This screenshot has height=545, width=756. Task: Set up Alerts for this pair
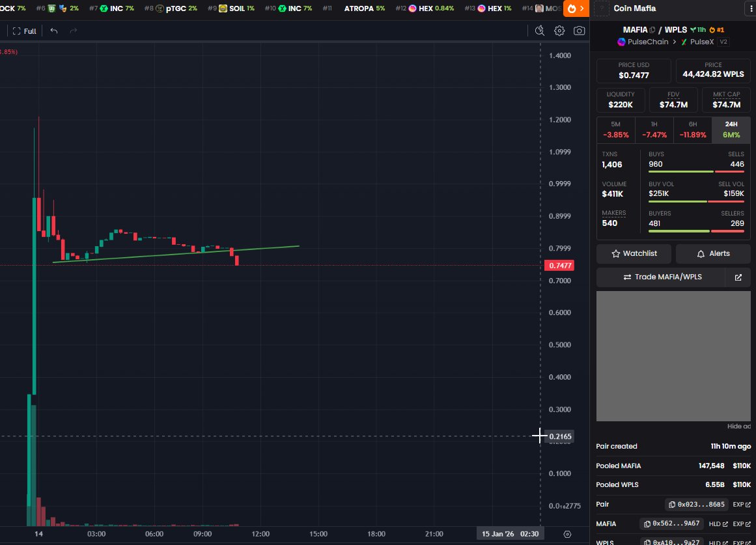[x=713, y=254]
